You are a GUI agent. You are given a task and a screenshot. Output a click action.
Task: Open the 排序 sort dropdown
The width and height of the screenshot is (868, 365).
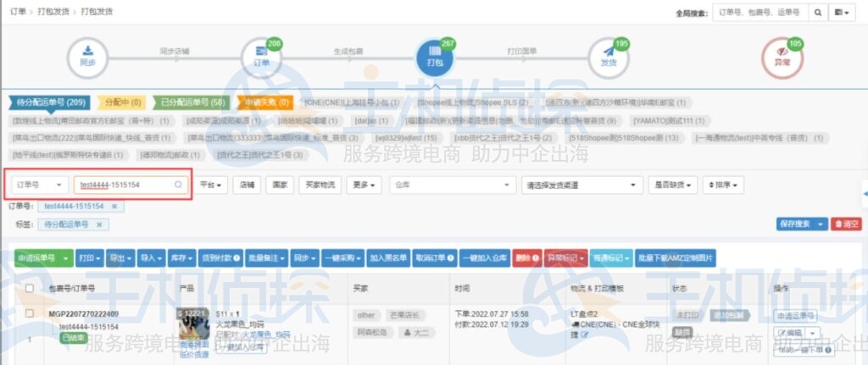coord(723,185)
